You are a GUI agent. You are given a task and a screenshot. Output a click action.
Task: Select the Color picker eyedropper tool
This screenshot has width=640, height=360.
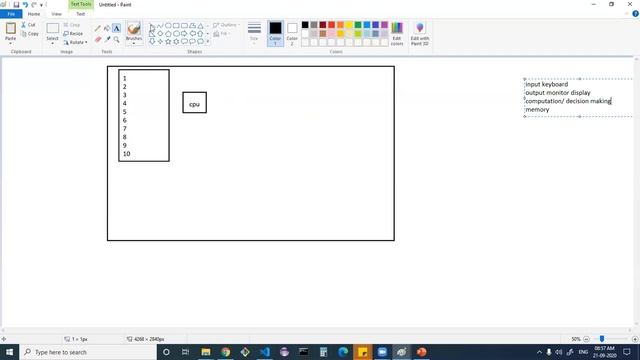107,39
